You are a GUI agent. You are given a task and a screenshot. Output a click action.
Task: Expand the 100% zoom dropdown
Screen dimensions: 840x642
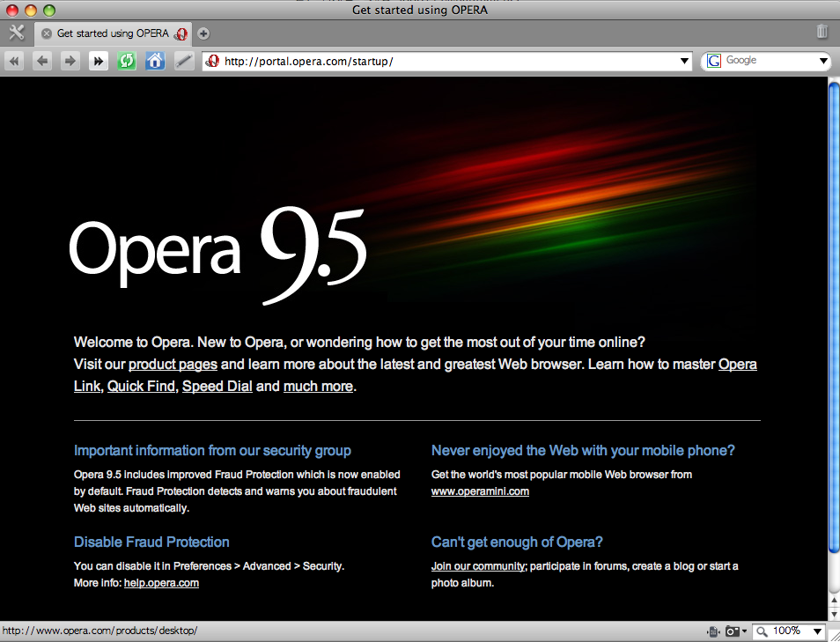(x=817, y=631)
